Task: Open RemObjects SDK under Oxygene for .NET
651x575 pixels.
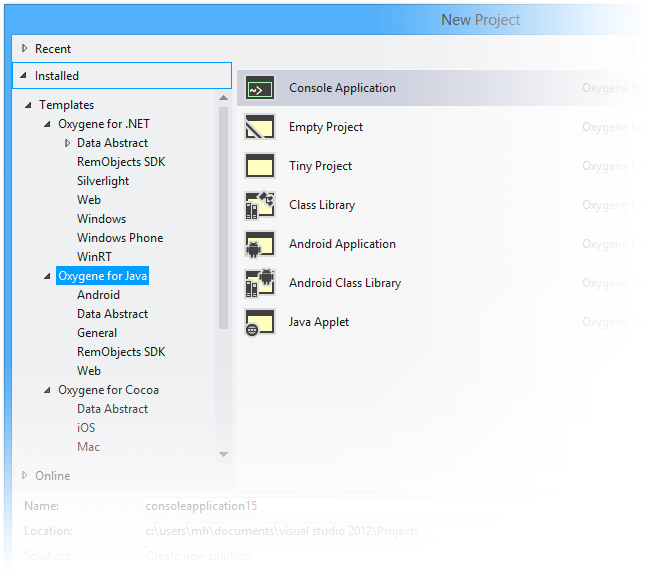Action: pyautogui.click(x=121, y=162)
